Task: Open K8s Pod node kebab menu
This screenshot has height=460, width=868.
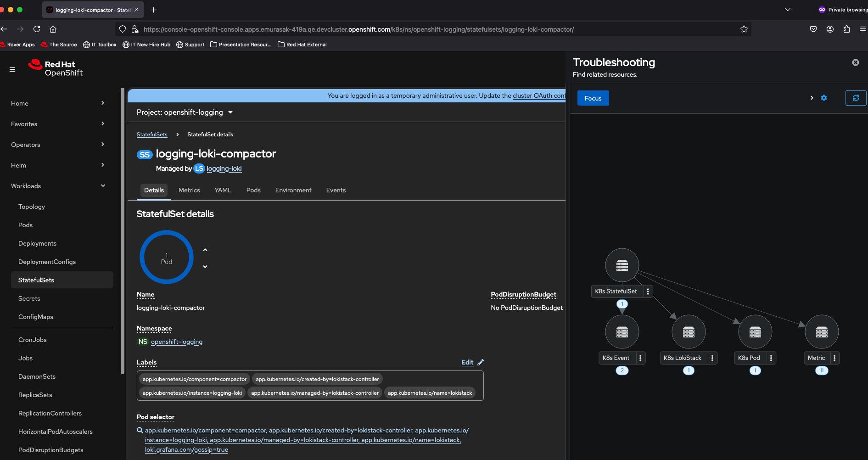Action: (771, 358)
